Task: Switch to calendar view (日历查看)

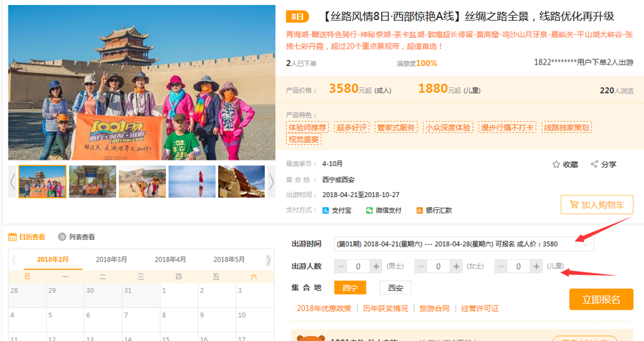Action: click(27, 237)
